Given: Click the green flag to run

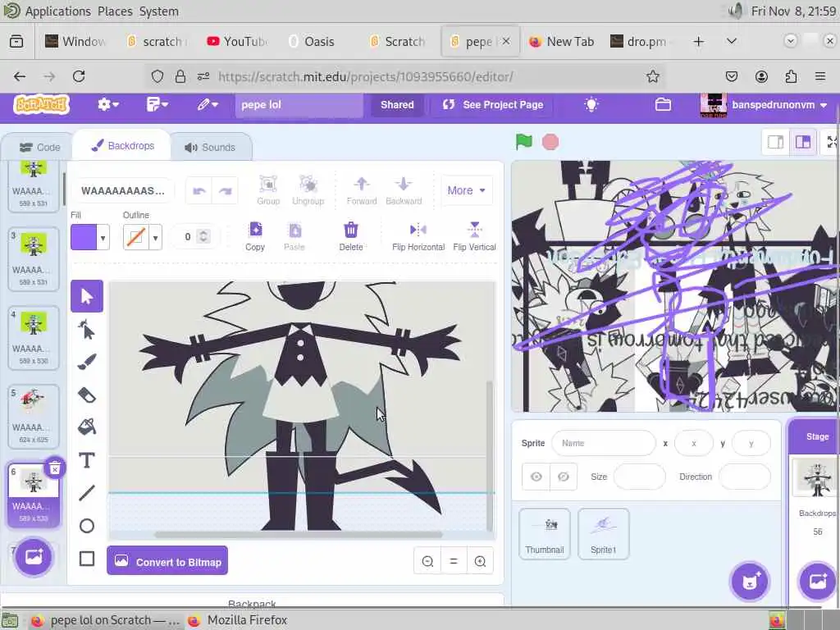Looking at the screenshot, I should coord(524,142).
